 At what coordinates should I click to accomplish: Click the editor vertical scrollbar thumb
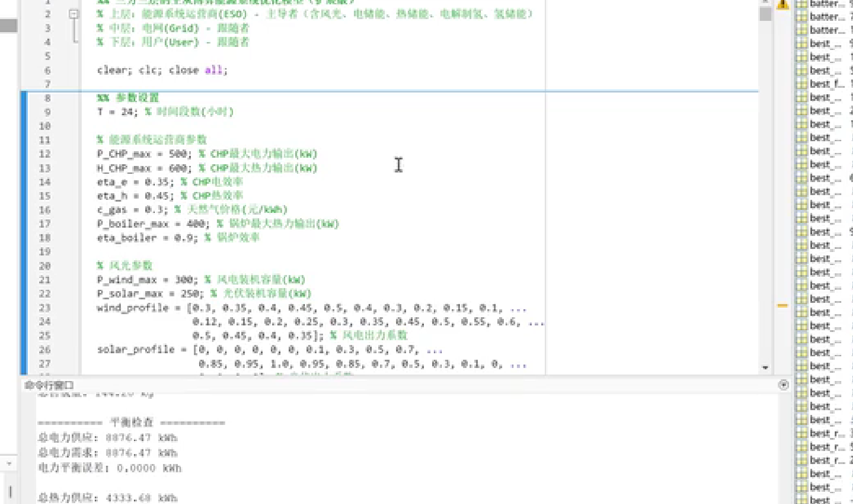[x=765, y=14]
